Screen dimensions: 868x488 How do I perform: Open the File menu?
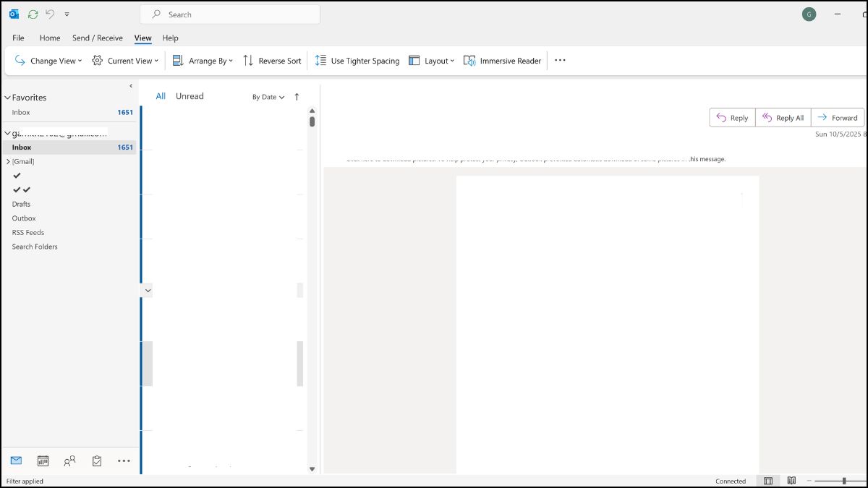[18, 38]
